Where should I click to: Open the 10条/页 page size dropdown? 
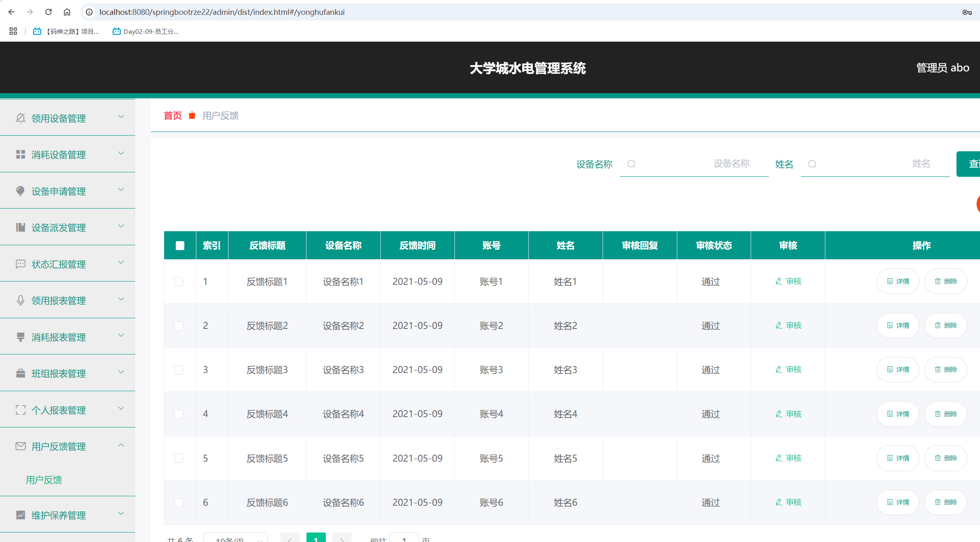[235, 539]
